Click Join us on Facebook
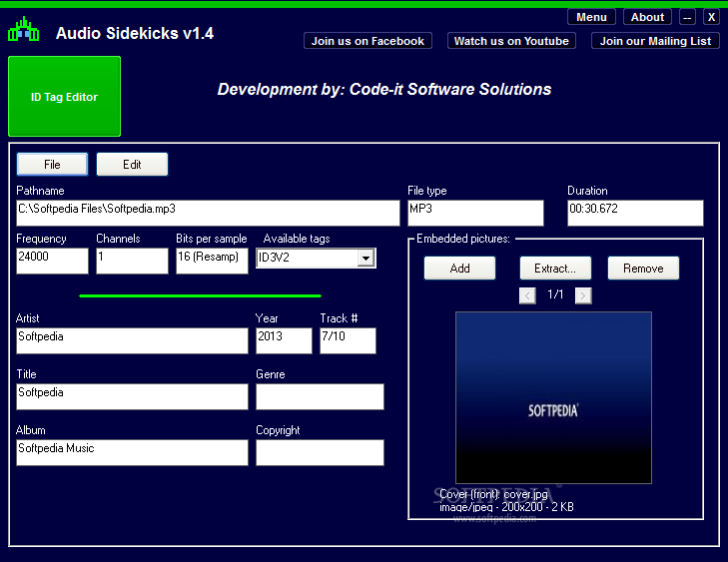Viewport: 728px width, 562px height. click(x=367, y=41)
